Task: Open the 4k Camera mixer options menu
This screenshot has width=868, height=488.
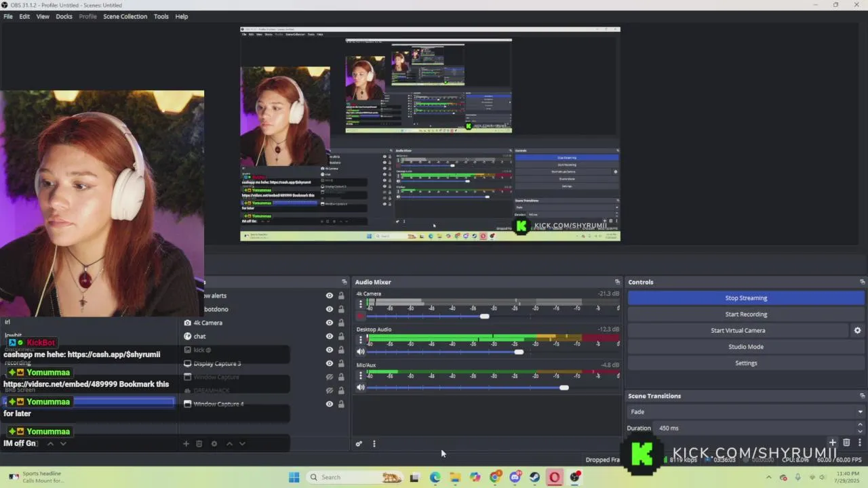Action: pos(360,304)
